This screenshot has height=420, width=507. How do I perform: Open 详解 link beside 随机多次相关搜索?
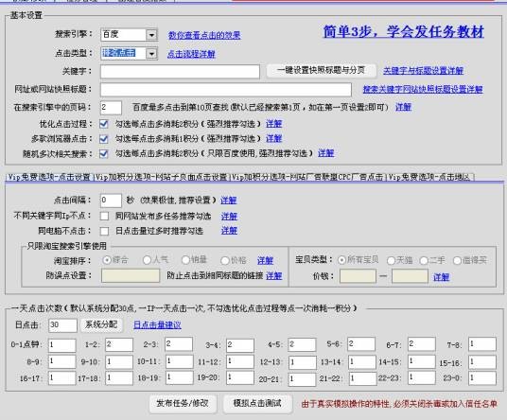(x=326, y=153)
